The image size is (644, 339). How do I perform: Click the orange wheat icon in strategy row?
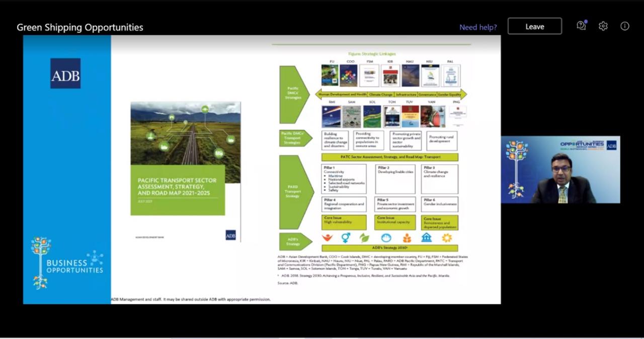coord(407,238)
